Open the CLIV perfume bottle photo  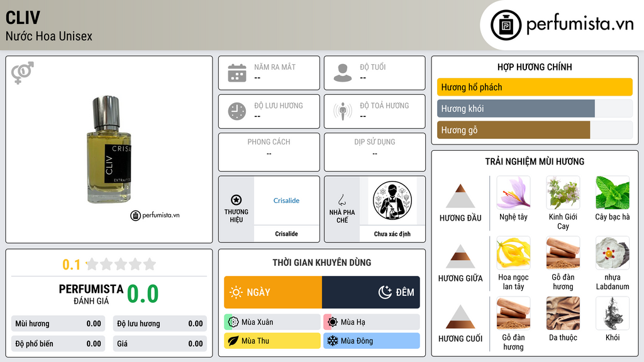(109, 150)
